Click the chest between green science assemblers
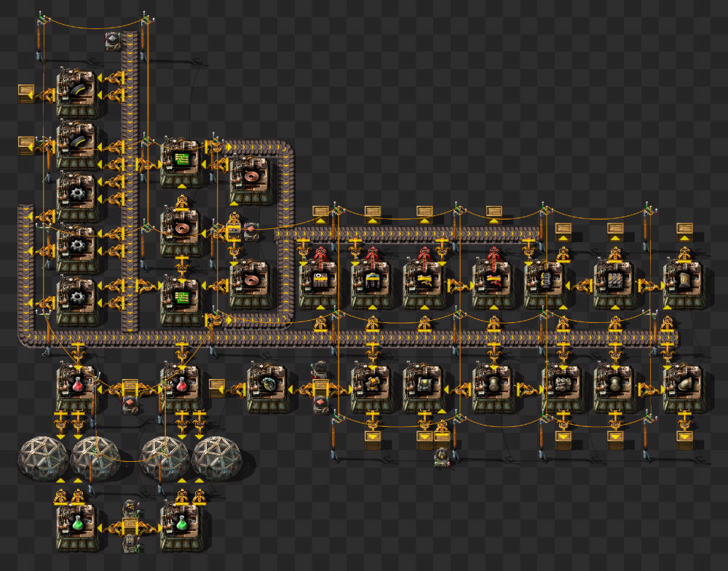728x571 pixels. pyautogui.click(x=130, y=526)
